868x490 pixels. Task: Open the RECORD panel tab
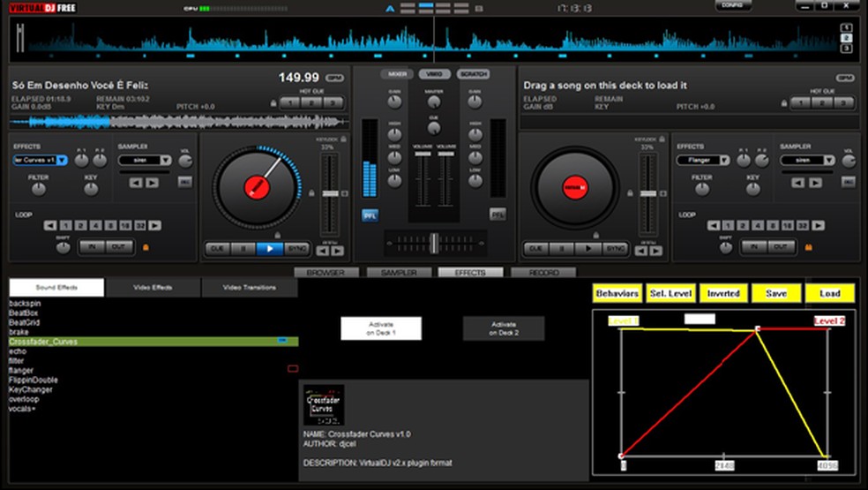coord(543,272)
